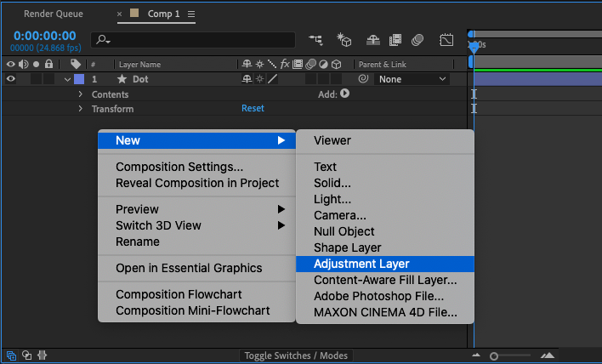This screenshot has width=602, height=364.
Task: Click the Collapse Transformations column header icon
Action: coord(260,64)
